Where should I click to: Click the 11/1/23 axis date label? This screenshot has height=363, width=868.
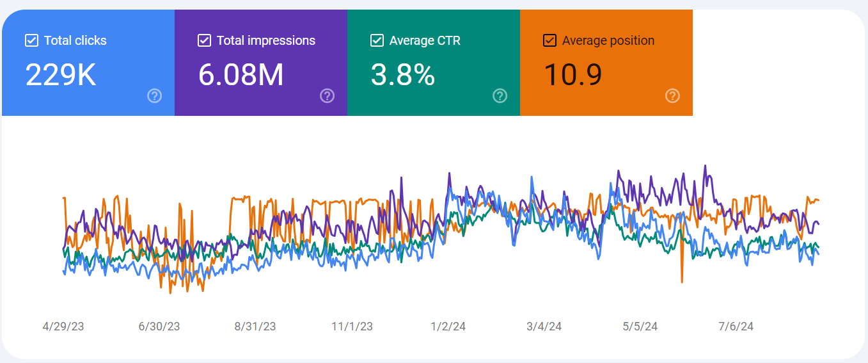click(x=352, y=327)
